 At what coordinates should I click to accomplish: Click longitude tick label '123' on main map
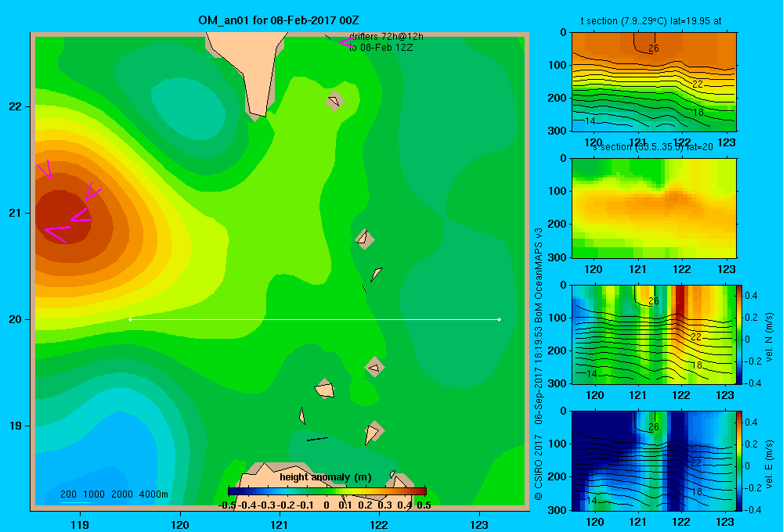click(479, 524)
